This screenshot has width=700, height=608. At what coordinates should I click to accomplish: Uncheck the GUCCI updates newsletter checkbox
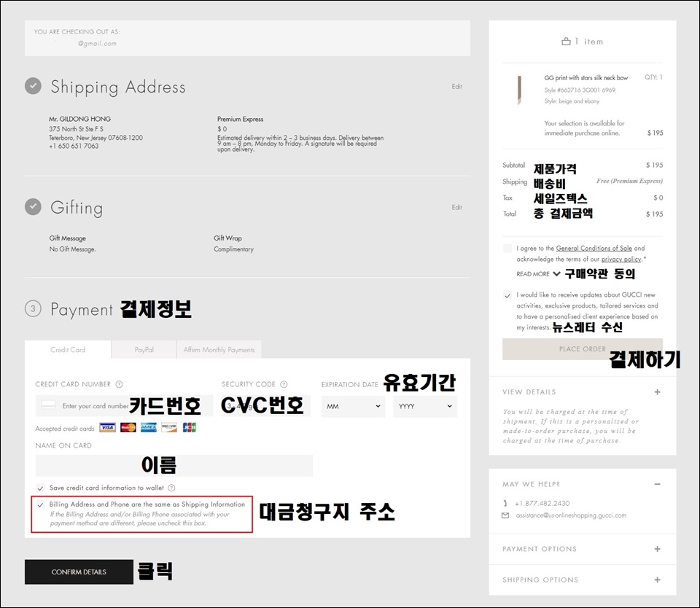(507, 295)
